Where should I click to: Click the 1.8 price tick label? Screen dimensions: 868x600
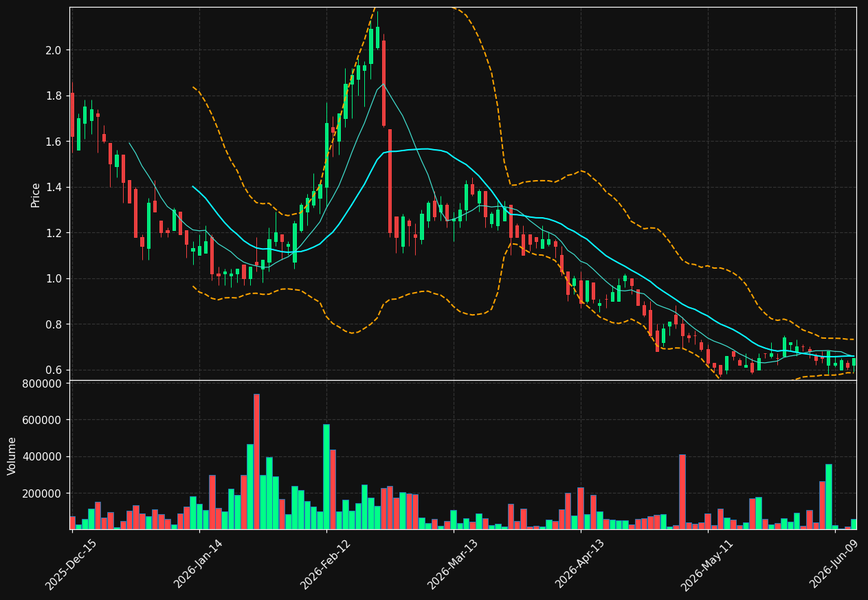tap(53, 96)
